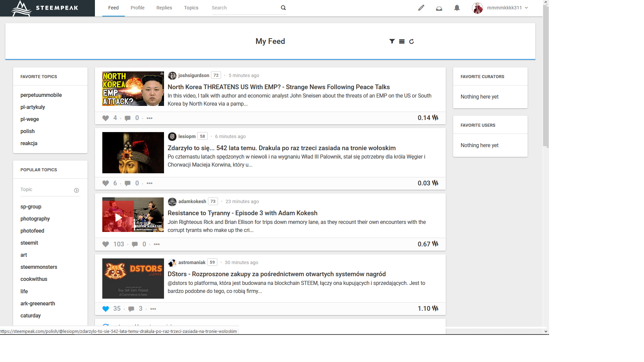The height and width of the screenshot is (362, 644).
Task: Play the Adam Kokesh video thumbnail
Action: point(133,215)
